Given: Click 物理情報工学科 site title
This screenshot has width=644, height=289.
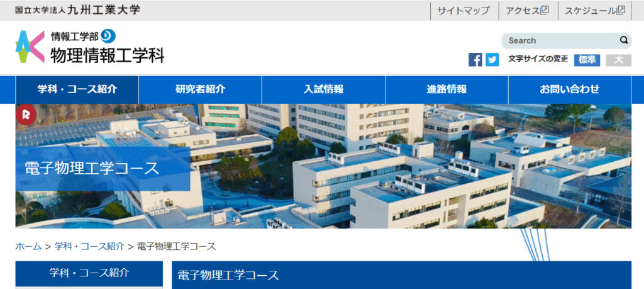Looking at the screenshot, I should click(107, 55).
